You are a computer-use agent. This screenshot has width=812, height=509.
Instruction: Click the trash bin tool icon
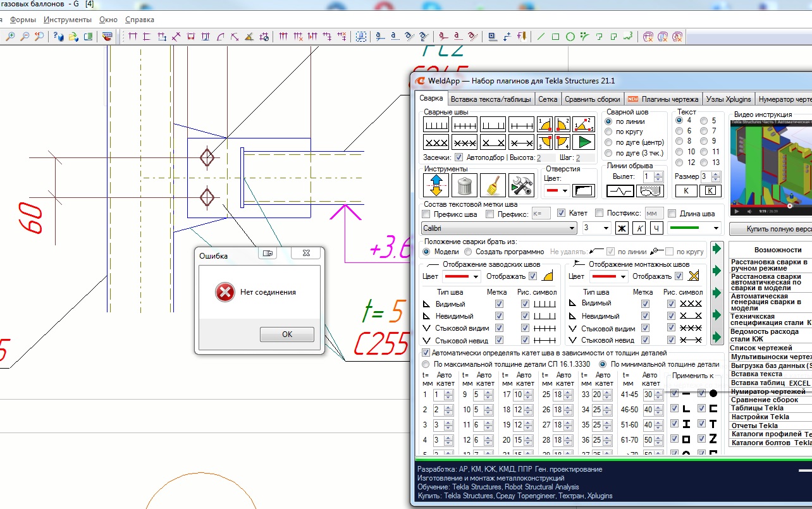464,186
